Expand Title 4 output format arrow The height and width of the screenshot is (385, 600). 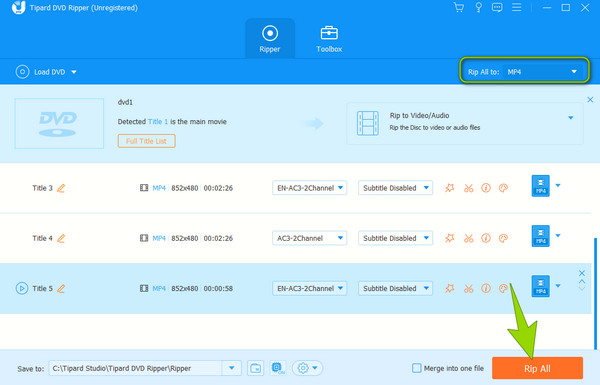(x=558, y=235)
